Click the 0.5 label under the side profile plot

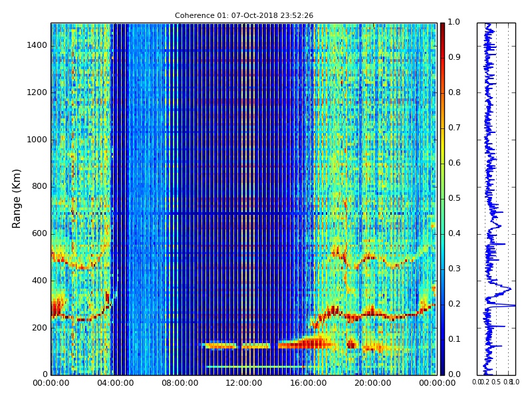point(496,382)
